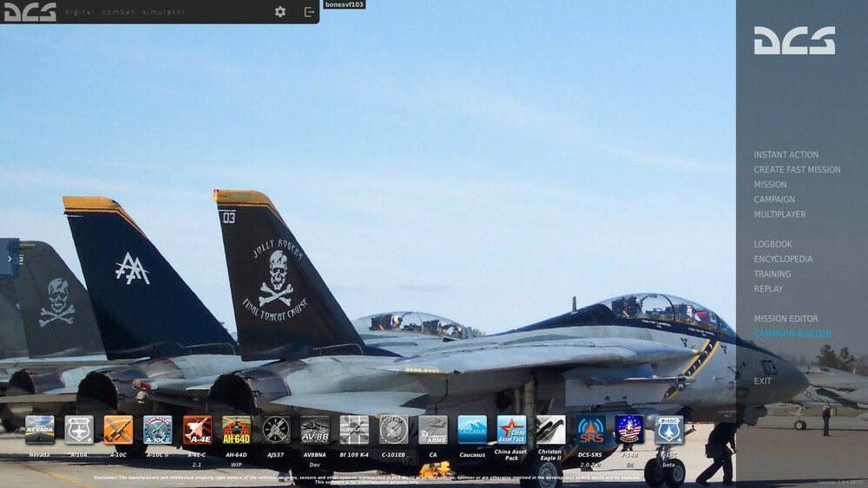
Task: Open Multiplayer
Action: 779,215
